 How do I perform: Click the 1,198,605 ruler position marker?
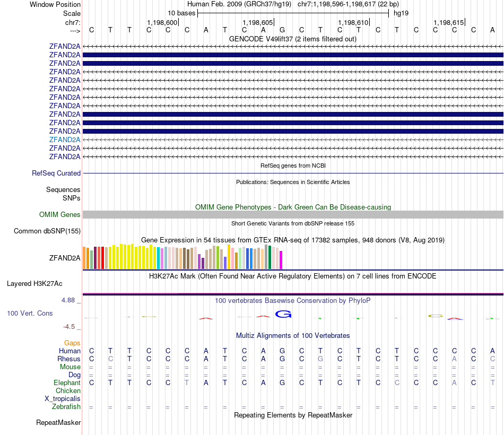(x=258, y=22)
